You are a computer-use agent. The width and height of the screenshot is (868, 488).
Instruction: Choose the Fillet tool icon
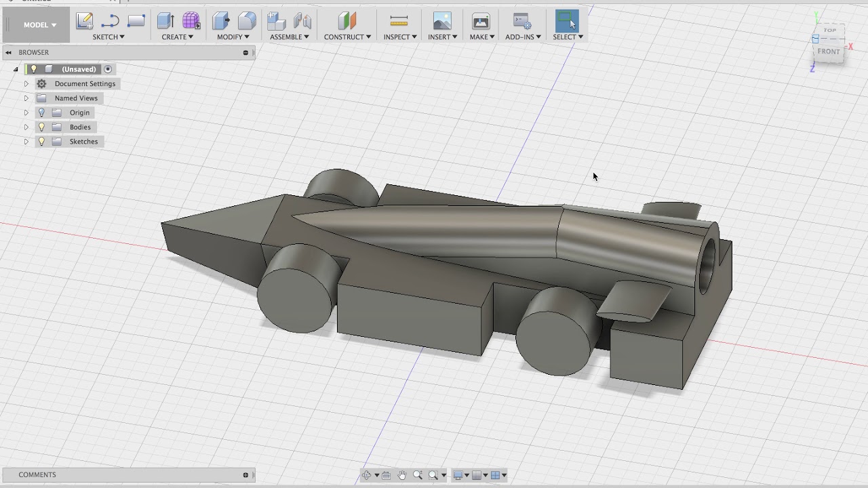(247, 21)
